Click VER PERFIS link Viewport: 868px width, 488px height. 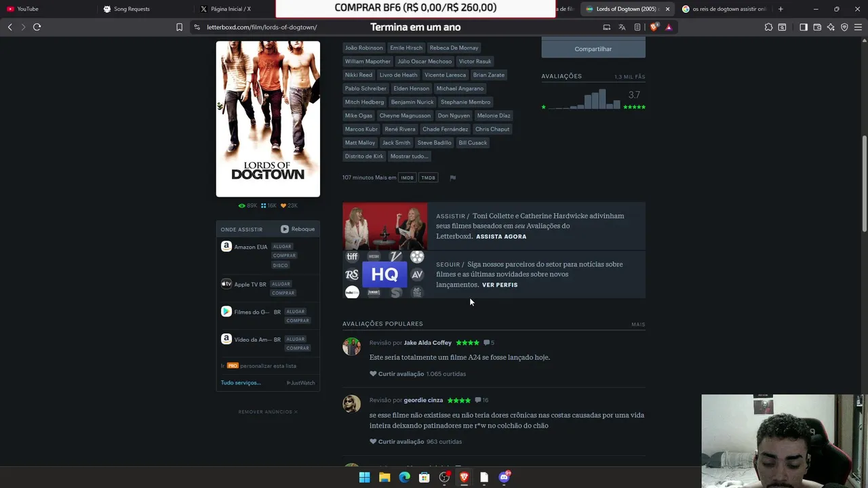500,285
